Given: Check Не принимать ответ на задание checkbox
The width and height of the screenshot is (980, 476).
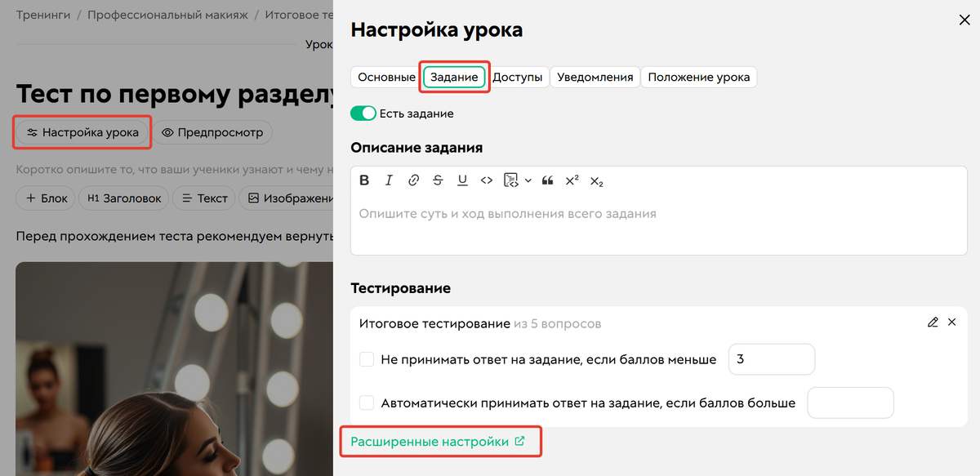Looking at the screenshot, I should tap(367, 359).
